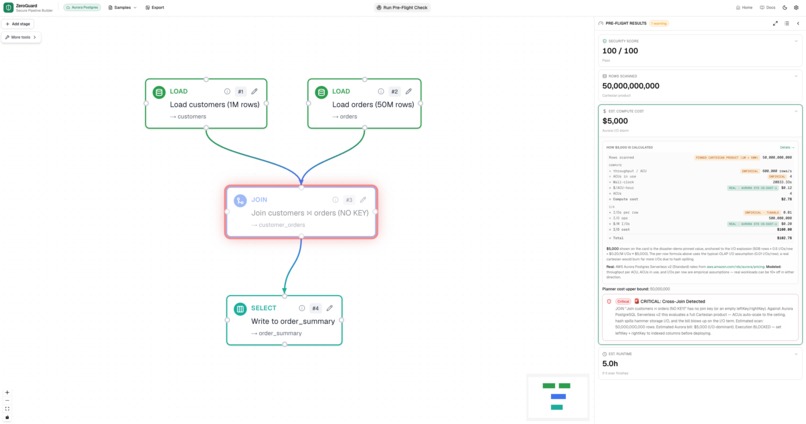Select the Aurora Postgres engine badge
The height and width of the screenshot is (424, 806).
[x=82, y=8]
